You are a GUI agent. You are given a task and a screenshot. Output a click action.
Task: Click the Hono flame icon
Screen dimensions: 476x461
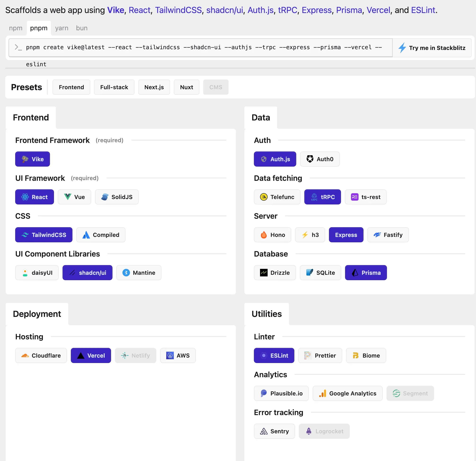264,235
